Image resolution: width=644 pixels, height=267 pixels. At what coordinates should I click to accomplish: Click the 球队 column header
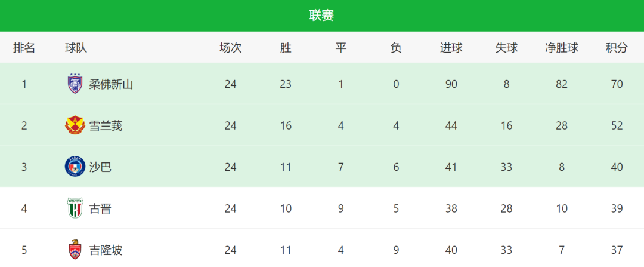tap(76, 48)
